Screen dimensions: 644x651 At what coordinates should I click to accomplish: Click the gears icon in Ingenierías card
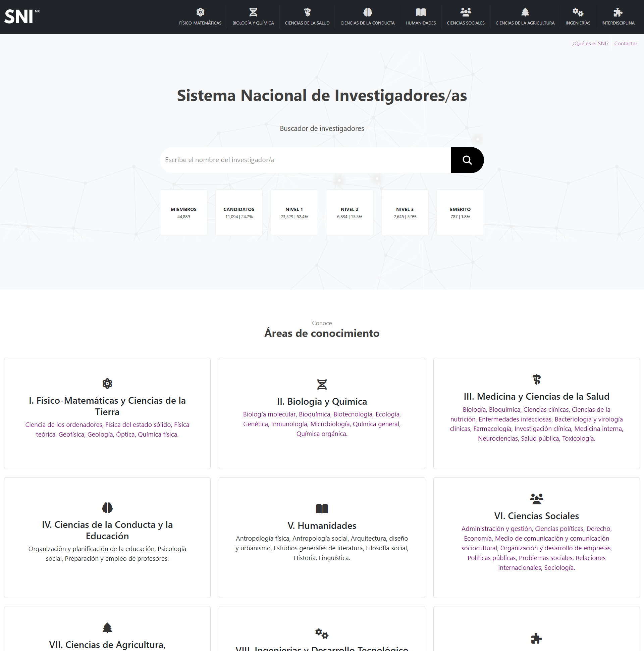[x=322, y=634]
